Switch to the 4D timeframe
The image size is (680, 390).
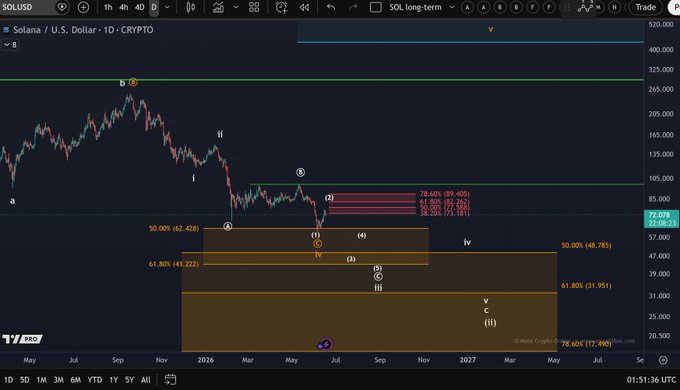click(139, 7)
